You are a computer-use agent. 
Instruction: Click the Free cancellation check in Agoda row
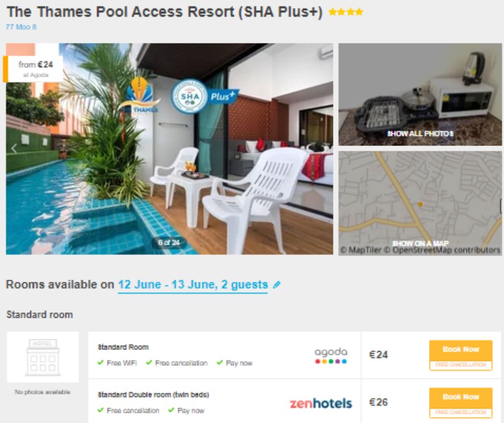click(x=176, y=363)
